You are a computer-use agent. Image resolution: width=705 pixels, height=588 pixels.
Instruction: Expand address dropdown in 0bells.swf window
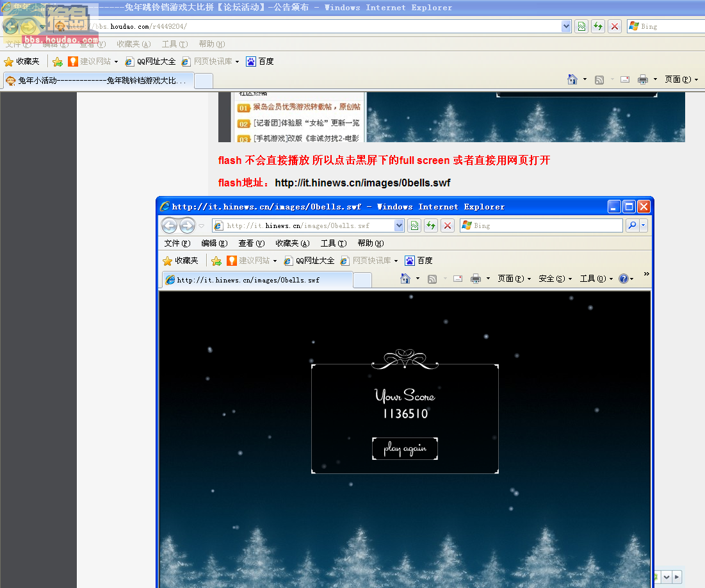click(x=399, y=225)
